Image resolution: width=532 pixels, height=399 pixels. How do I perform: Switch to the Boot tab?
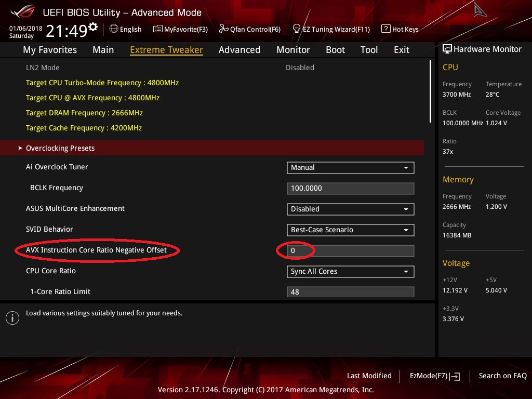335,50
